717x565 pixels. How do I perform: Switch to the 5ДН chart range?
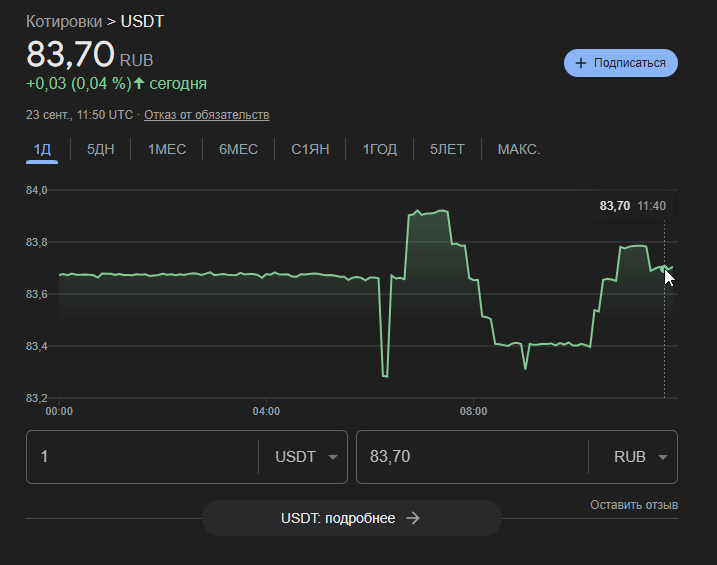[x=100, y=150]
